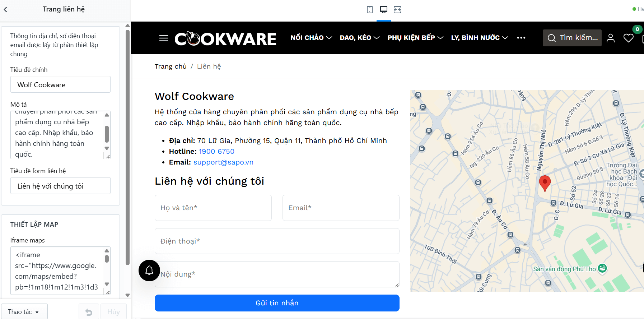Click the Hủy button

tap(113, 312)
